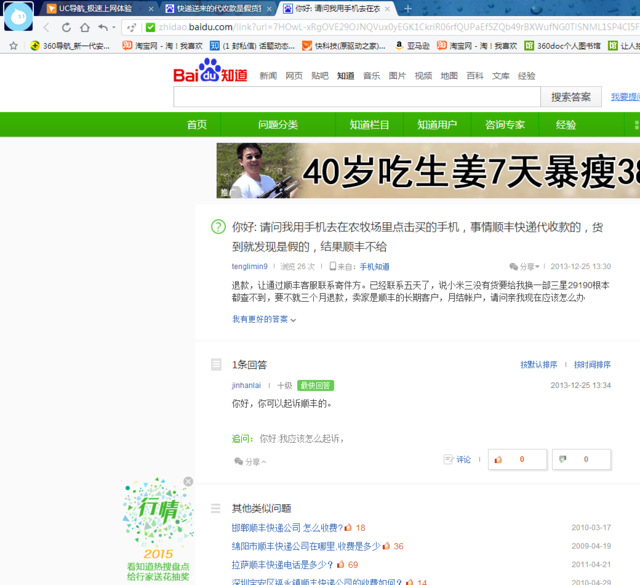Upvote the answer with thumbs-up button
The height and width of the screenshot is (585, 640).
click(517, 460)
